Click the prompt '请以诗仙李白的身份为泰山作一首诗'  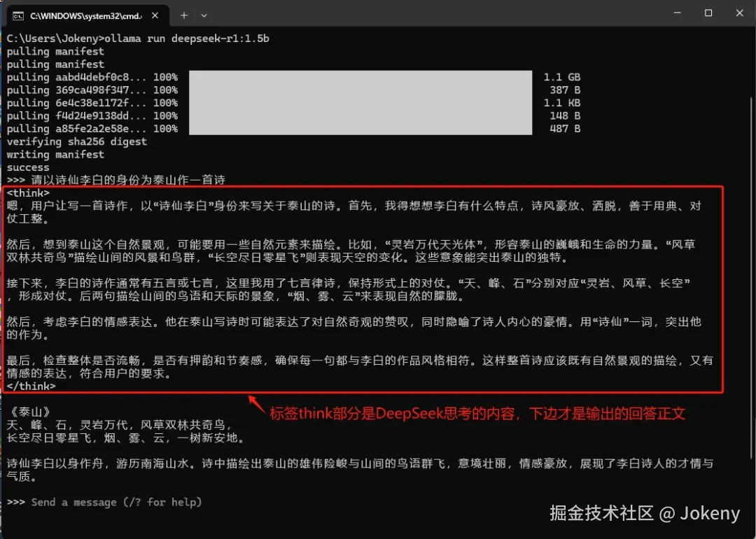pos(128,181)
